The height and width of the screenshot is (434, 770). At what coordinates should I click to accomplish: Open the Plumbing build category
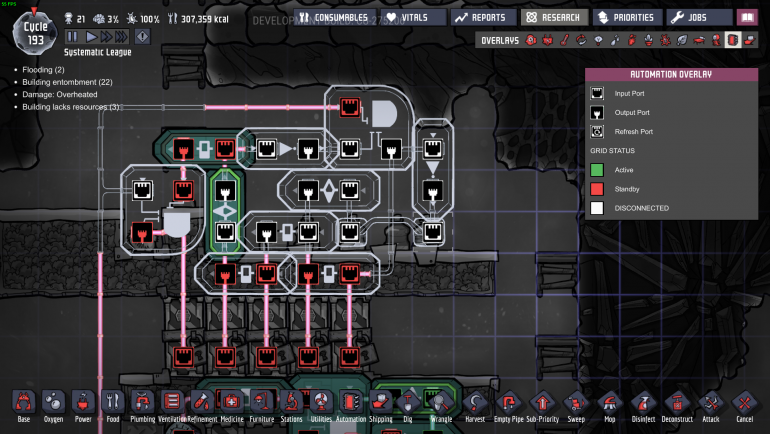[142, 407]
